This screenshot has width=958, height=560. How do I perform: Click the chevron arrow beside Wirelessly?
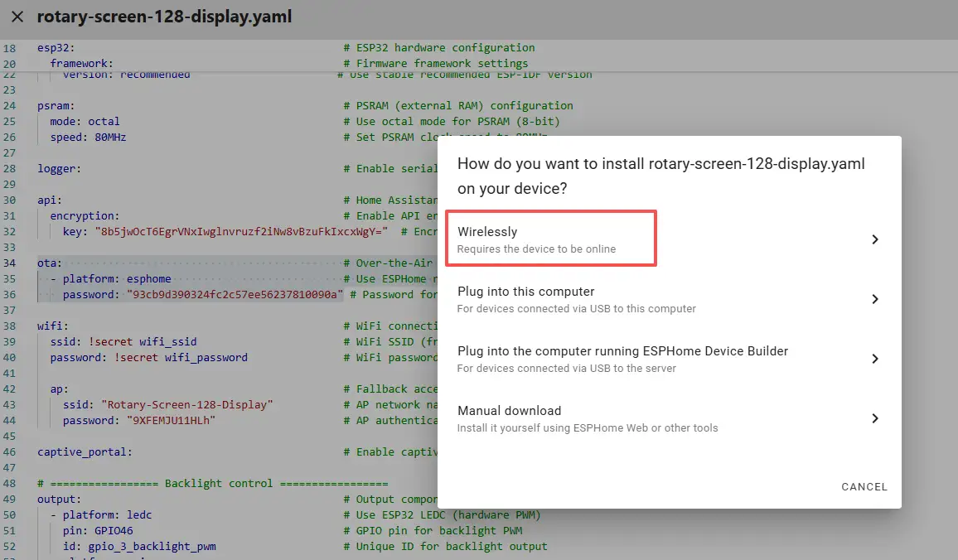(874, 239)
